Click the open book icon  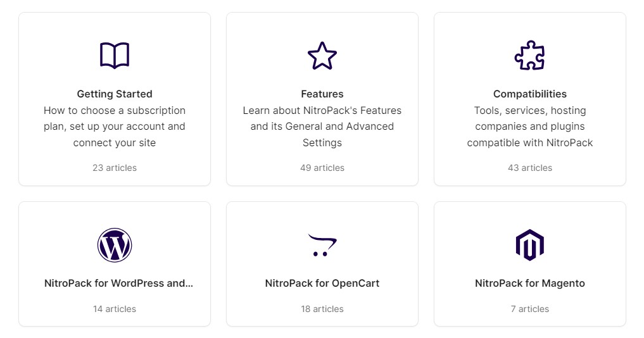click(115, 56)
